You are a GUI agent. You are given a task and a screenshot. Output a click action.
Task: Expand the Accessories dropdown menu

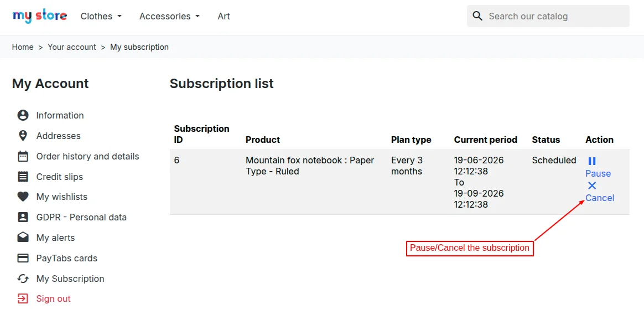[169, 17]
